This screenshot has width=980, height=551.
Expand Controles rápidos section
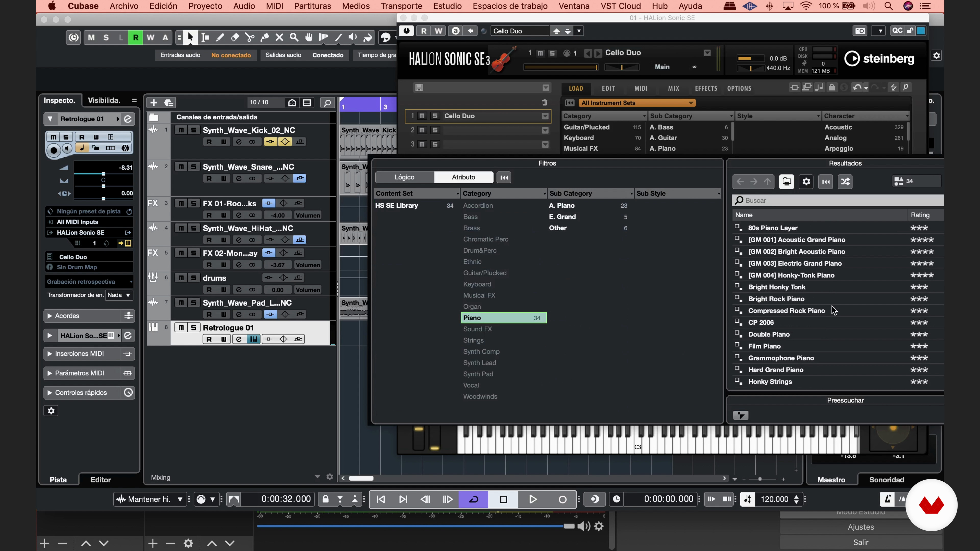pyautogui.click(x=50, y=392)
